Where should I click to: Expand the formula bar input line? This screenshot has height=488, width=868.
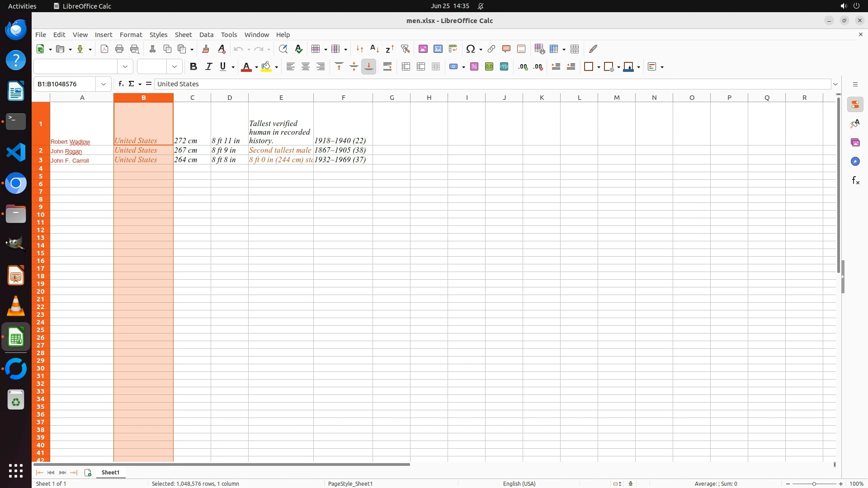pos(835,84)
